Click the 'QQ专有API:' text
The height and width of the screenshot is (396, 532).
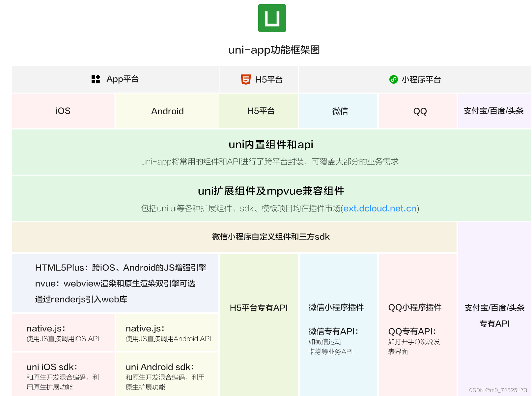coord(412,331)
